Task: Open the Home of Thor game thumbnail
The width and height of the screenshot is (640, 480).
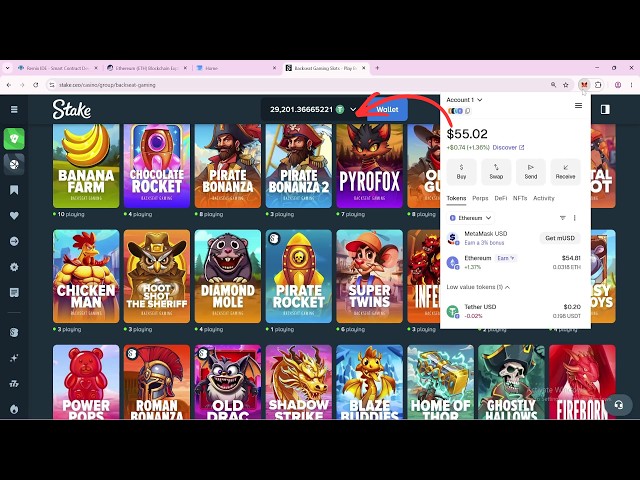Action: 440,382
